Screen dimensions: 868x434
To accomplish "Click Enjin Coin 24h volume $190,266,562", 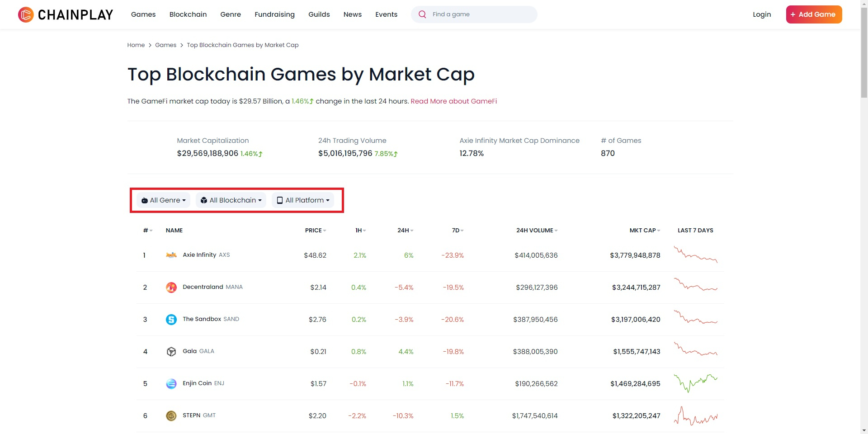I will point(537,384).
